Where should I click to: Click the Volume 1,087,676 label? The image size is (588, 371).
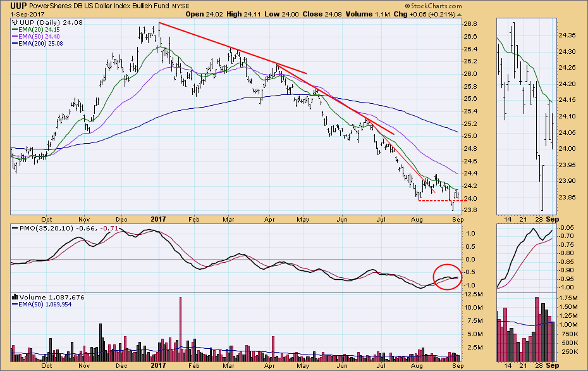(x=52, y=297)
